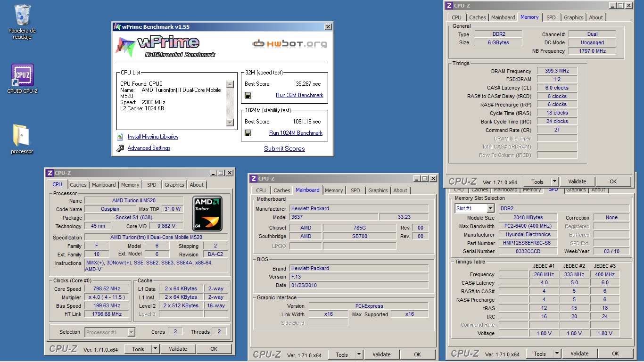Click the 32M Best Score 35,287 sec
This screenshot has height=362, width=644.
[x=308, y=84]
